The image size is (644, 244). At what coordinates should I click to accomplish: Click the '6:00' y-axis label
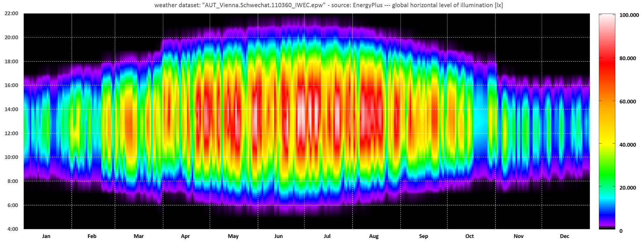coord(13,205)
